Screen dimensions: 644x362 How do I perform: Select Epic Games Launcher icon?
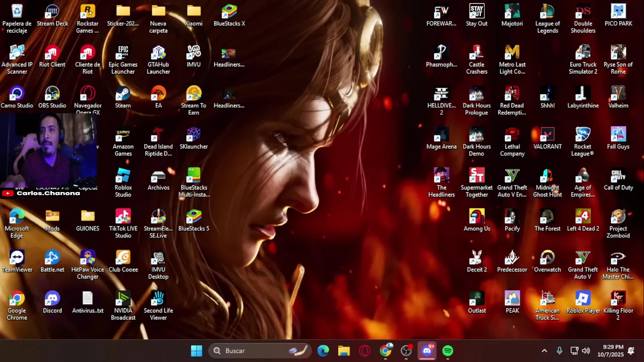pos(123,60)
